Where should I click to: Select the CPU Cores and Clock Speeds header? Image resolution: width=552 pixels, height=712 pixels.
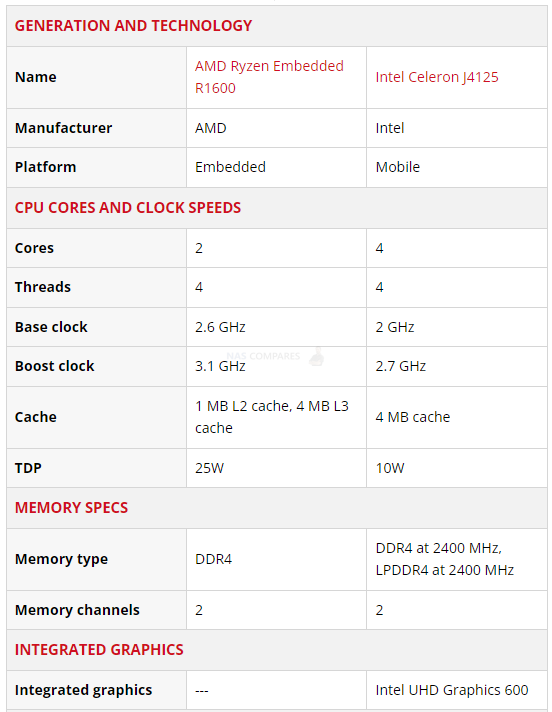click(128, 208)
